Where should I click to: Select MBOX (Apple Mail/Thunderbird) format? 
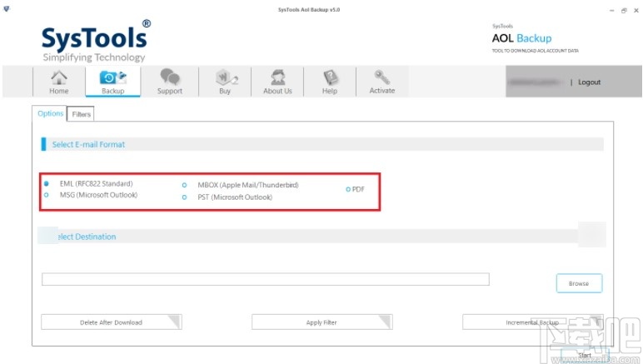pos(185,185)
